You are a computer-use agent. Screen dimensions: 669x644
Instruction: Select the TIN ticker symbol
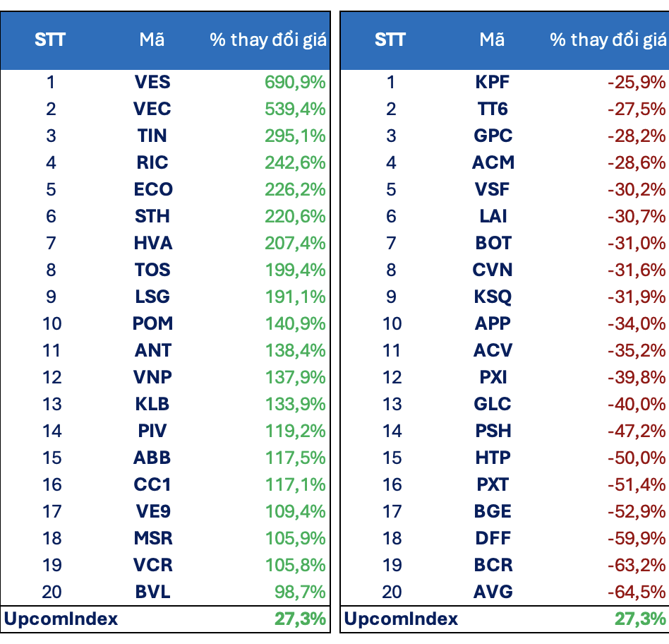point(152,136)
